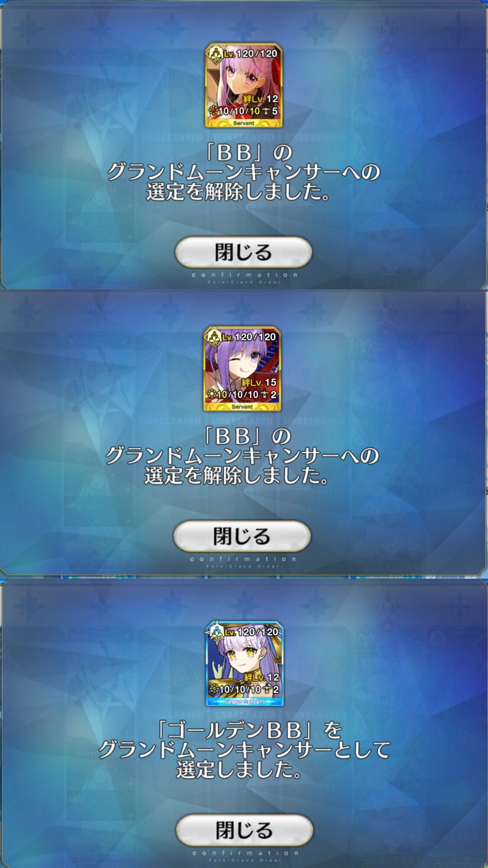This screenshot has width=488, height=868.
Task: Tap the Golden BB Grand Servant portrait
Action: click(x=245, y=663)
